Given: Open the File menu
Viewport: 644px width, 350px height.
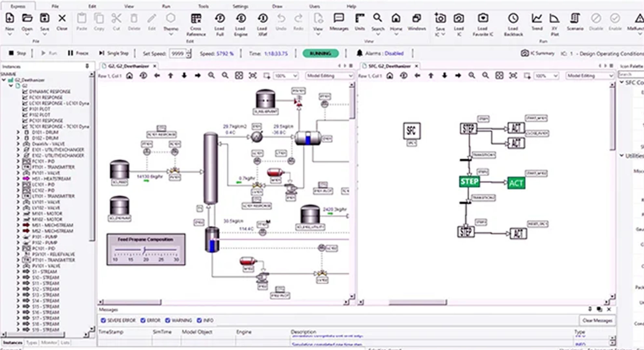Looking at the screenshot, I should 55,6.
